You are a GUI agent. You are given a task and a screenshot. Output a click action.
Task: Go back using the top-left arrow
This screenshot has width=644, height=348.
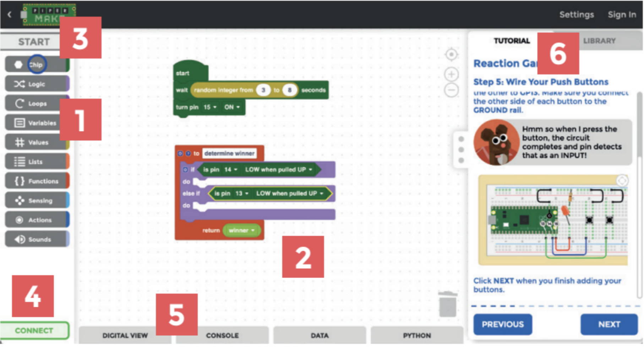(10, 15)
